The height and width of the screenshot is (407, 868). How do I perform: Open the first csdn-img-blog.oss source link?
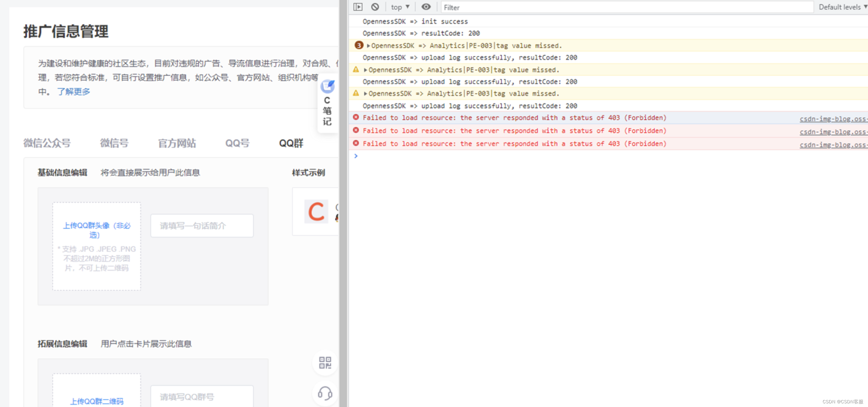[x=833, y=119]
